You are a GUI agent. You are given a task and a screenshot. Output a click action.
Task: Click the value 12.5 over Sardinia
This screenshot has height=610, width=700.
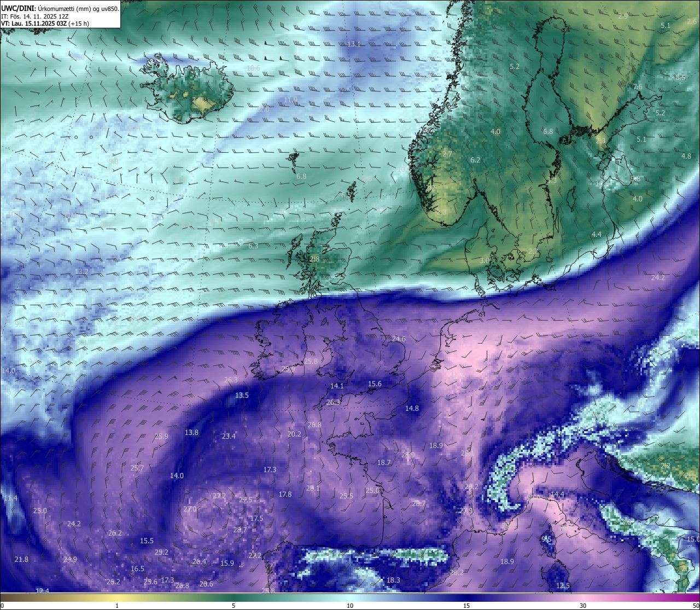point(563,586)
